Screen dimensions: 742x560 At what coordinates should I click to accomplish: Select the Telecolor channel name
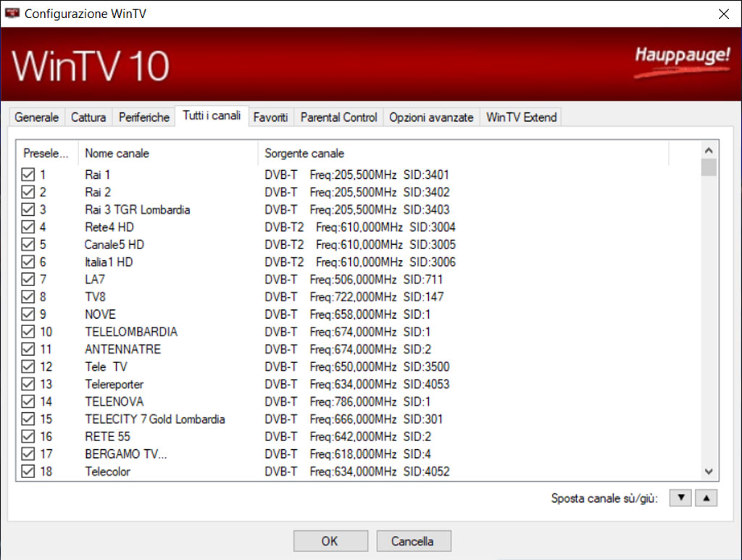(x=107, y=472)
